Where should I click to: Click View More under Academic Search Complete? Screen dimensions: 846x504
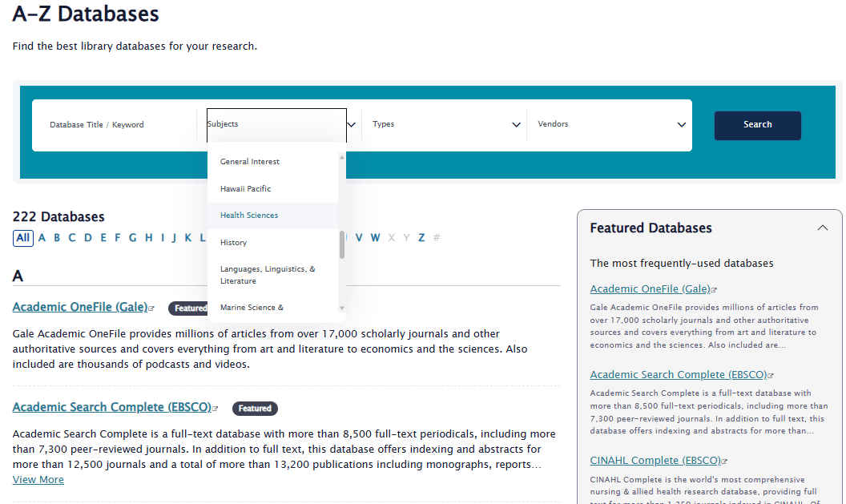(x=38, y=480)
